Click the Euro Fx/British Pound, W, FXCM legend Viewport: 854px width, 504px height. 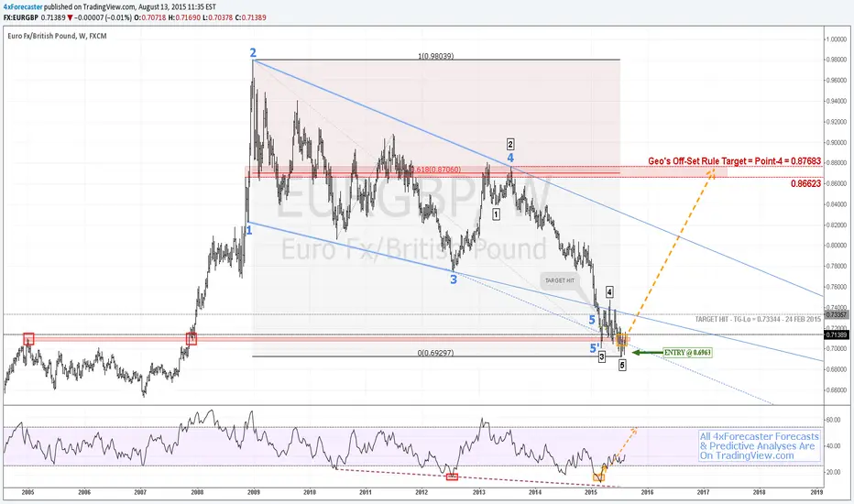57,36
